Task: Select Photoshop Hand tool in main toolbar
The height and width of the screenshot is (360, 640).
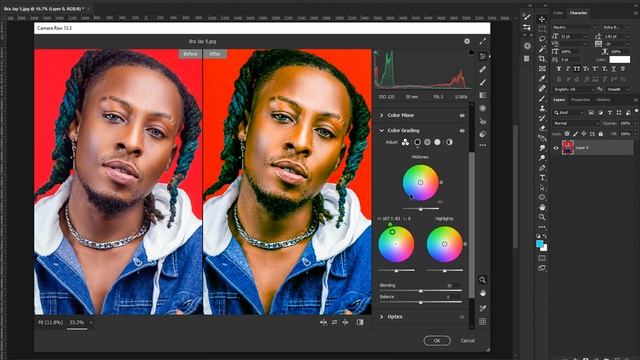Action: [542, 207]
